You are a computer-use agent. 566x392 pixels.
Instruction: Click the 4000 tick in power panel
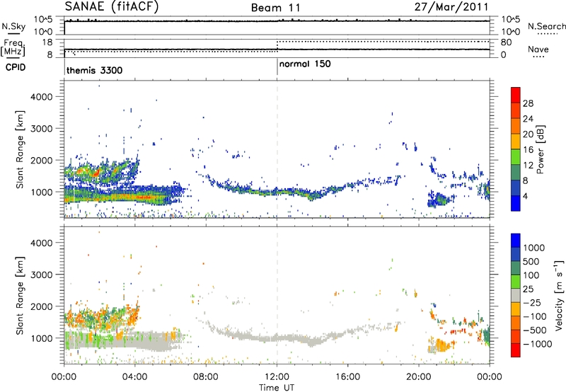42,97
